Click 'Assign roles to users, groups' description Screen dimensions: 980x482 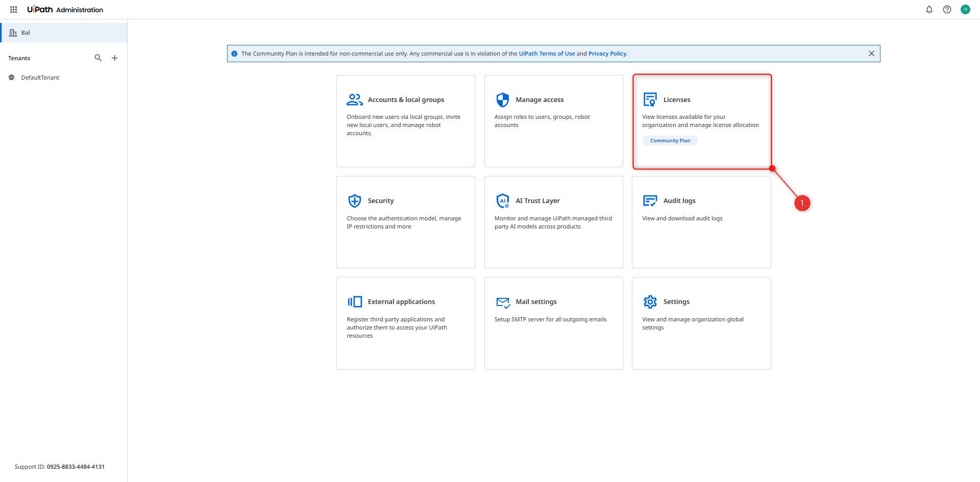[542, 121]
